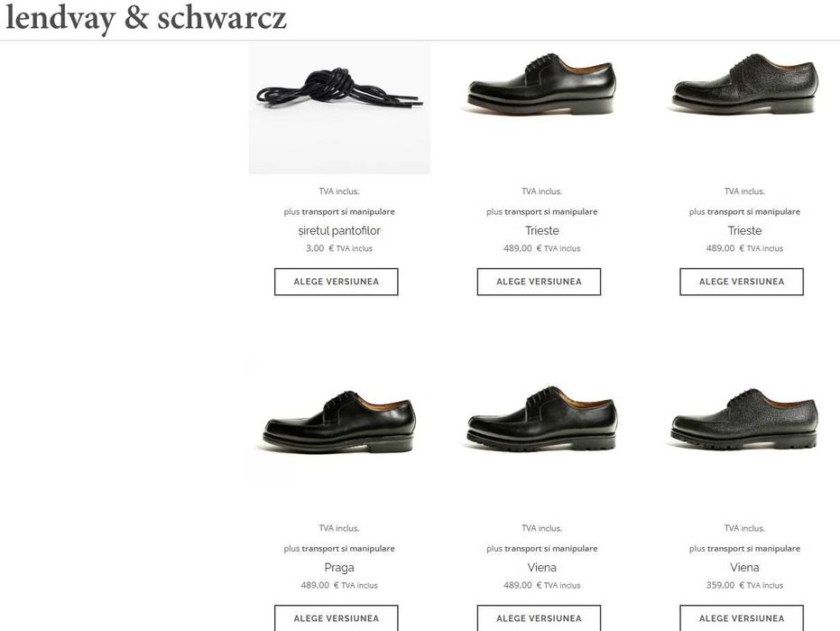Choose version for the grained Trieste shoe

click(x=742, y=282)
